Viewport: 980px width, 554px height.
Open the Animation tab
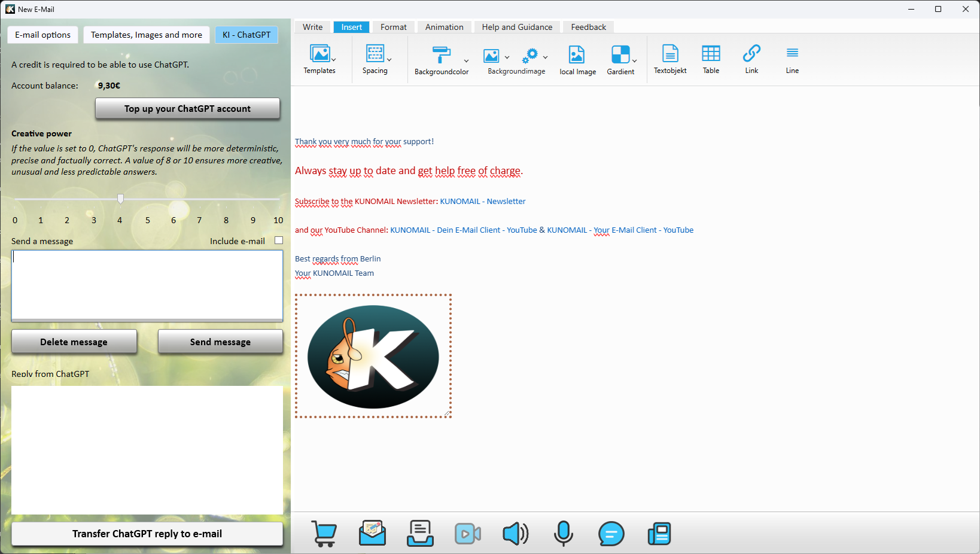click(444, 27)
